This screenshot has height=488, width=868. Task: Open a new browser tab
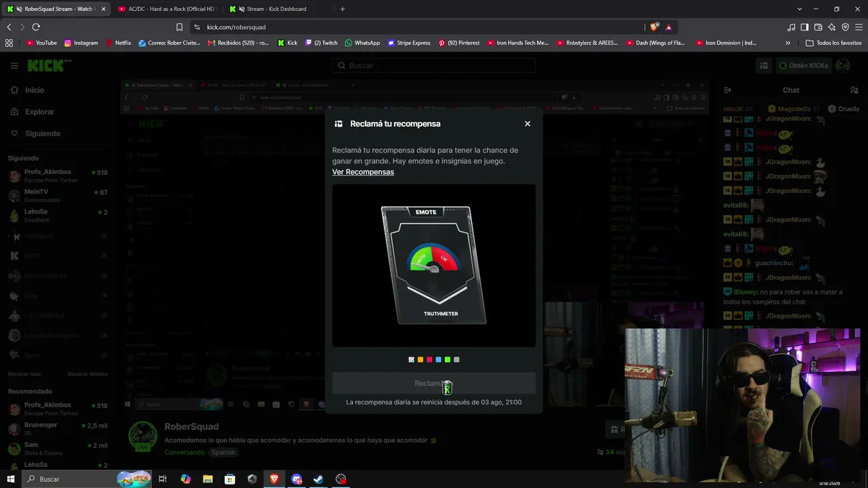click(x=342, y=9)
